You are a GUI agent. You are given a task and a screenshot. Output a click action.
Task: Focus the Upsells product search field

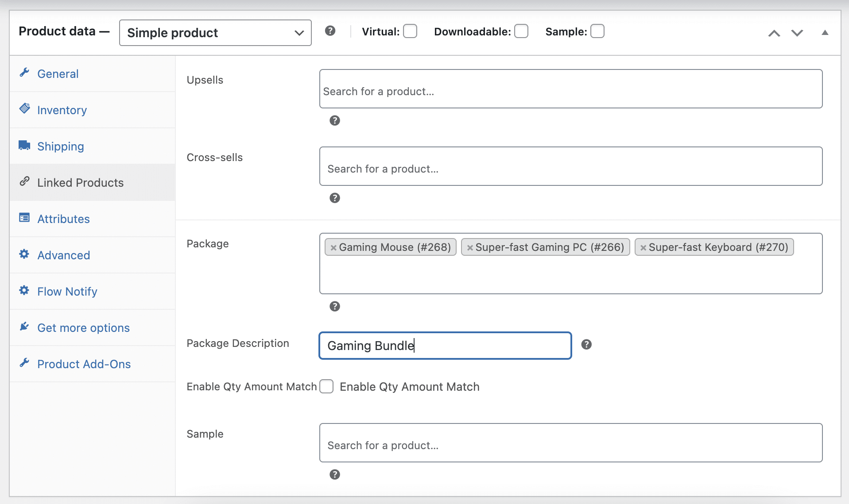coord(570,91)
